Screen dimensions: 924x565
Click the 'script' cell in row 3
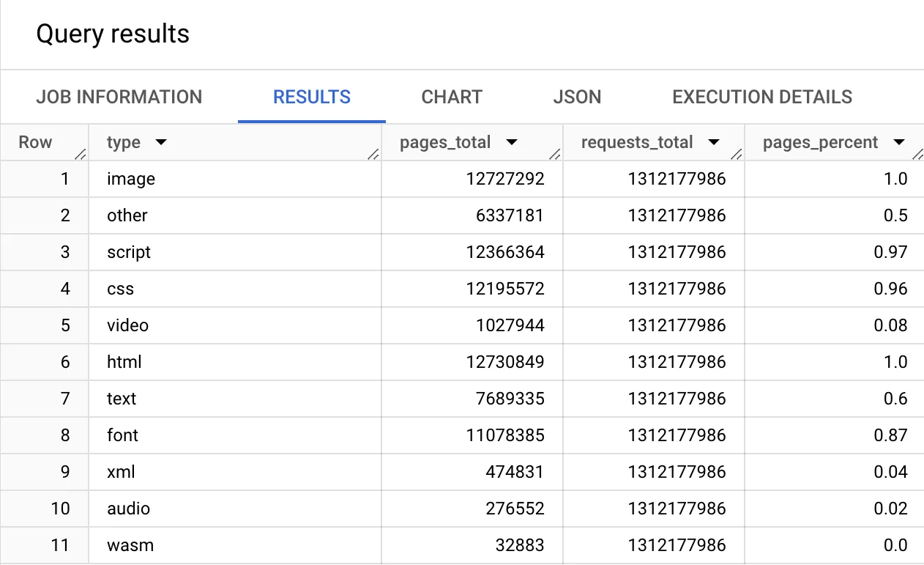[x=129, y=252]
